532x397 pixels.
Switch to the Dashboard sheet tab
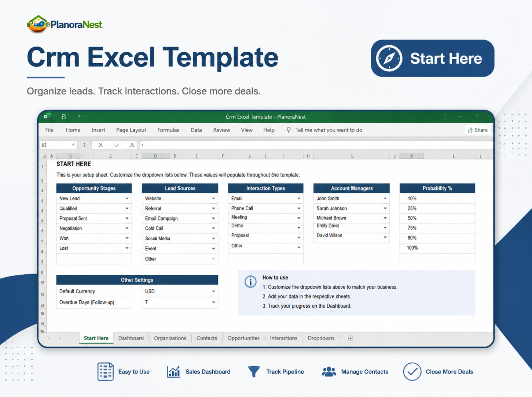(x=131, y=338)
